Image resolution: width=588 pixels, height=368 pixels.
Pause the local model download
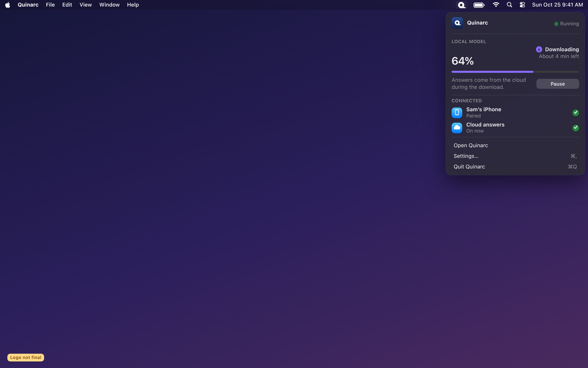tap(558, 84)
